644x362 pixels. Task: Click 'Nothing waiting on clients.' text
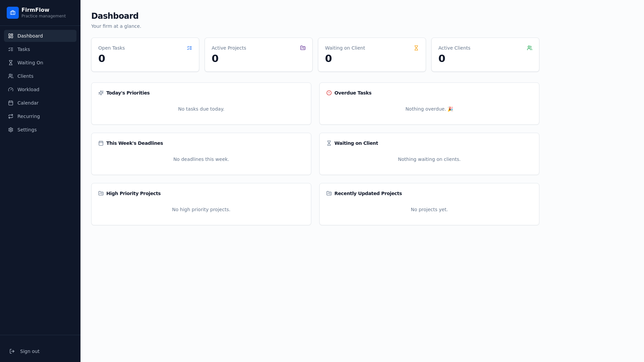tap(429, 159)
